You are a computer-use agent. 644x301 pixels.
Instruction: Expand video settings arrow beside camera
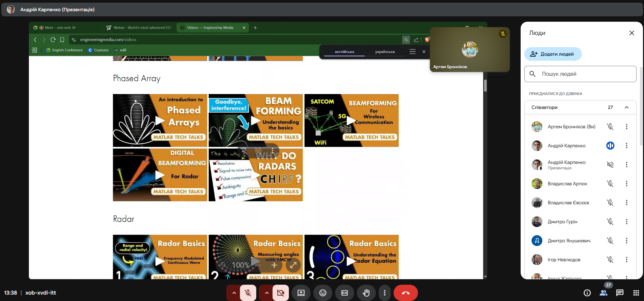pyautogui.click(x=266, y=293)
